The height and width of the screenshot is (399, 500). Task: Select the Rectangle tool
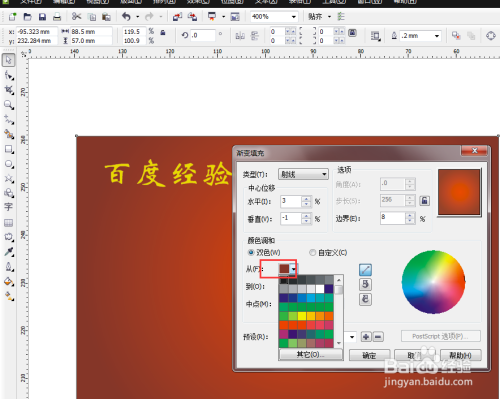[x=9, y=149]
